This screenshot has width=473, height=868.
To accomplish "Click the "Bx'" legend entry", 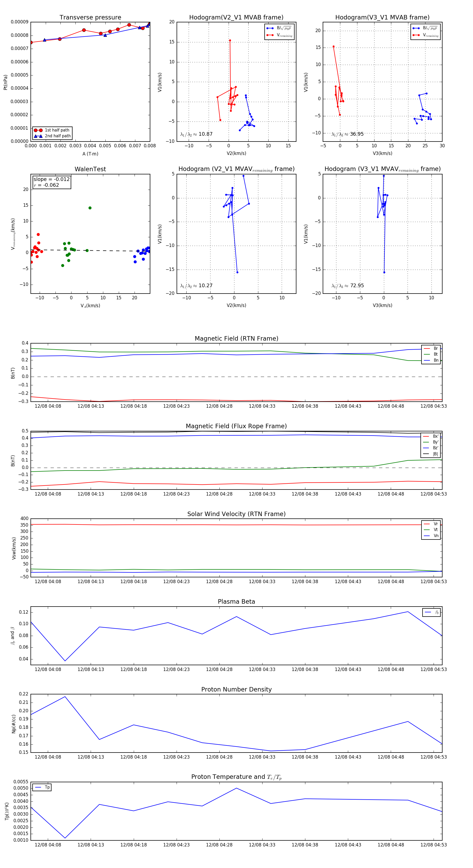I will 431,436.
